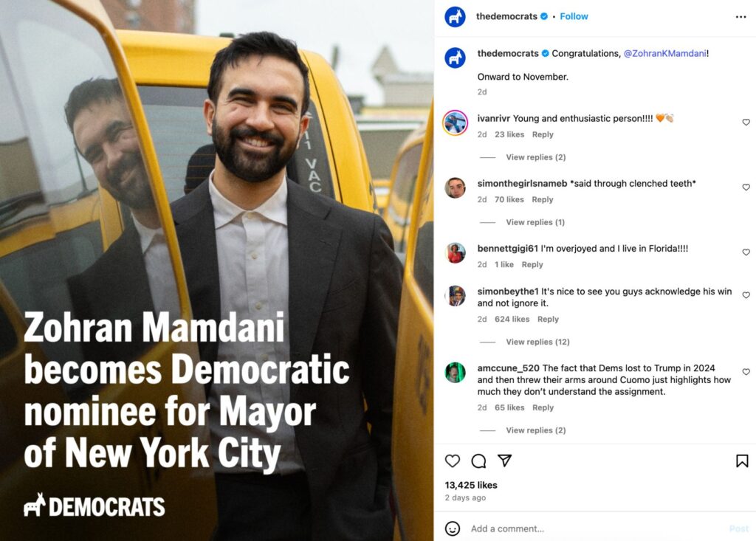The width and height of the screenshot is (756, 541).
Task: Open the comment bubble icon
Action: pyautogui.click(x=478, y=461)
